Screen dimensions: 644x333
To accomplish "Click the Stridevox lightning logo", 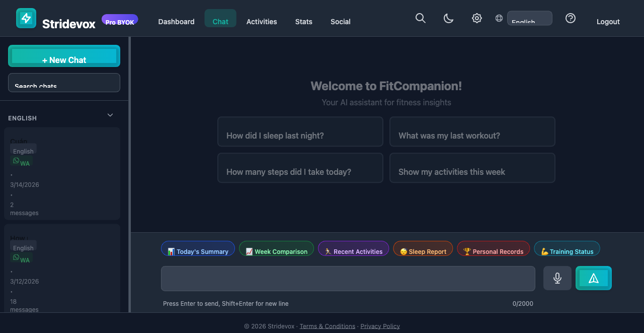I will pos(26,18).
